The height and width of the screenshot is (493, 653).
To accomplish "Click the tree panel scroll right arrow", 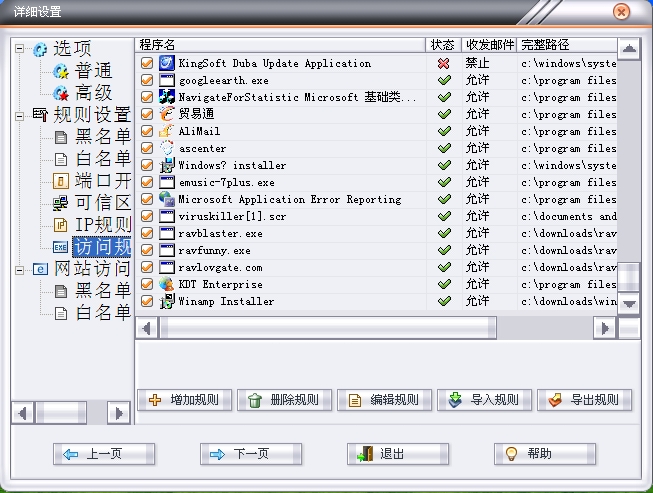I will coord(119,413).
